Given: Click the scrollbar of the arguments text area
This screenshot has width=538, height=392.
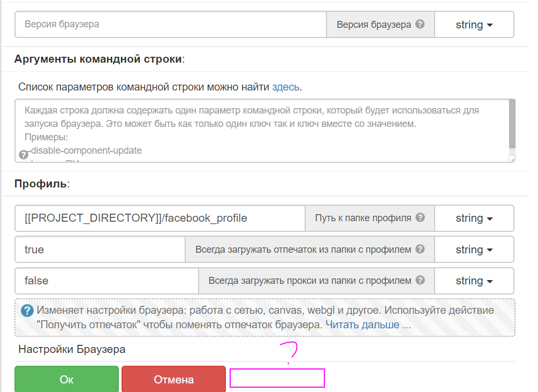Looking at the screenshot, I should tap(512, 124).
